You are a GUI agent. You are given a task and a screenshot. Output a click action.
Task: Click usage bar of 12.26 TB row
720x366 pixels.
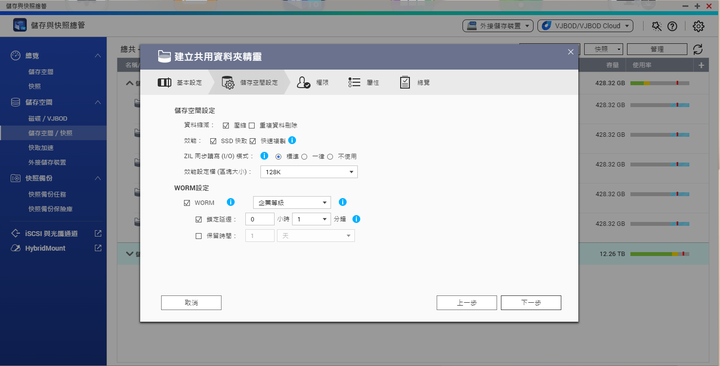[659, 253]
